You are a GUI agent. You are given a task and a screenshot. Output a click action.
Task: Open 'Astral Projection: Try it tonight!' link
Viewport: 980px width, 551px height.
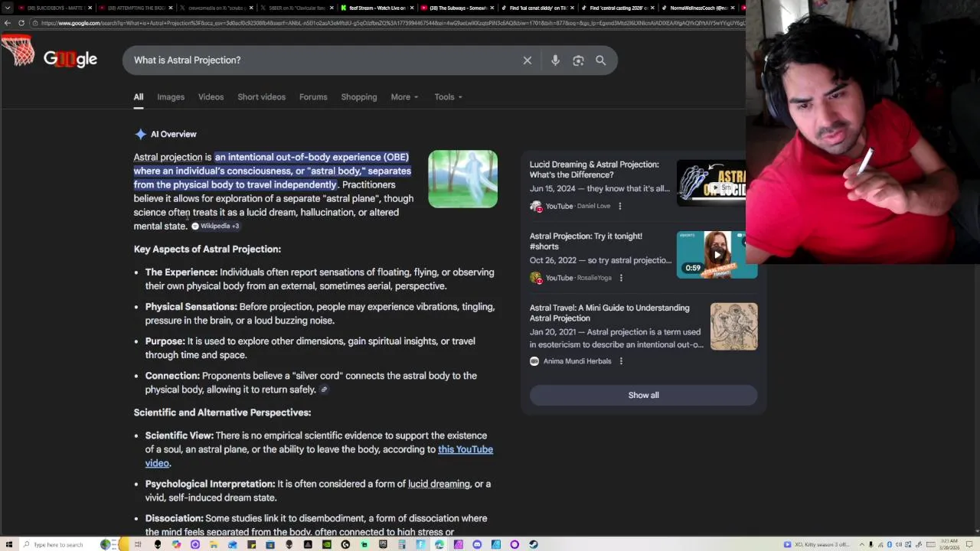coord(586,241)
